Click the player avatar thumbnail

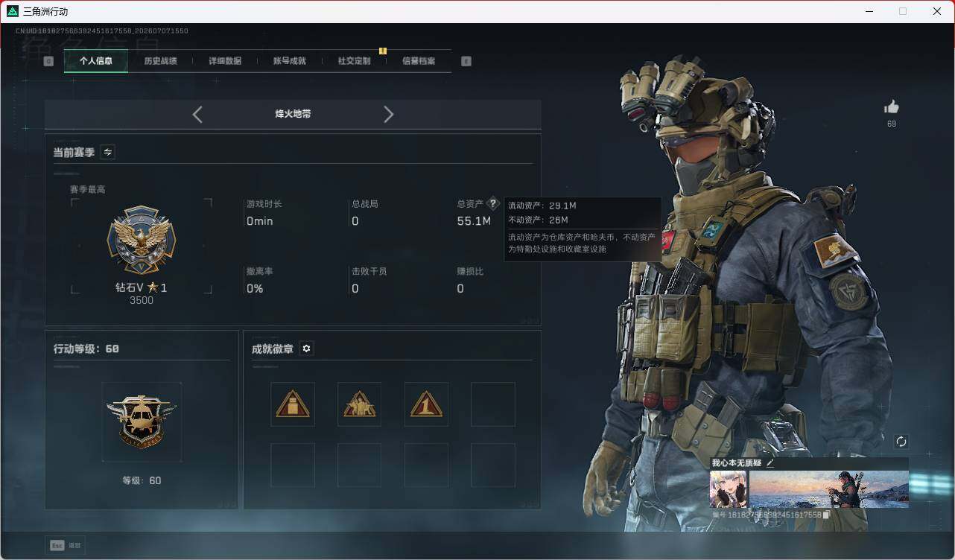point(729,489)
